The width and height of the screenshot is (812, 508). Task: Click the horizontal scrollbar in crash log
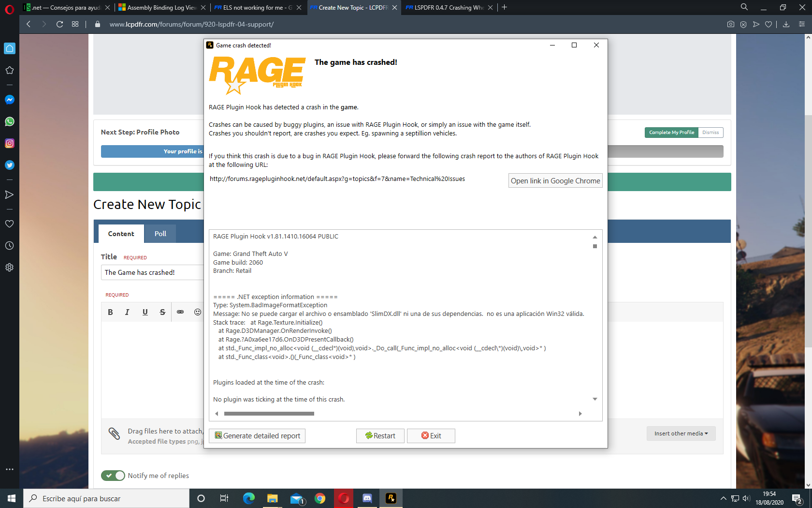pos(269,414)
